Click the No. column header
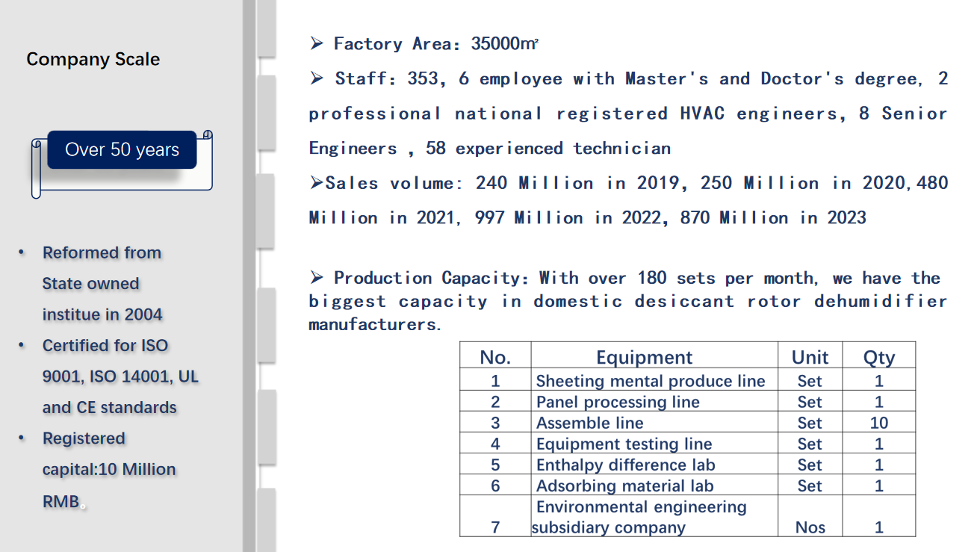Screen dimensions: 980x552 coord(495,358)
